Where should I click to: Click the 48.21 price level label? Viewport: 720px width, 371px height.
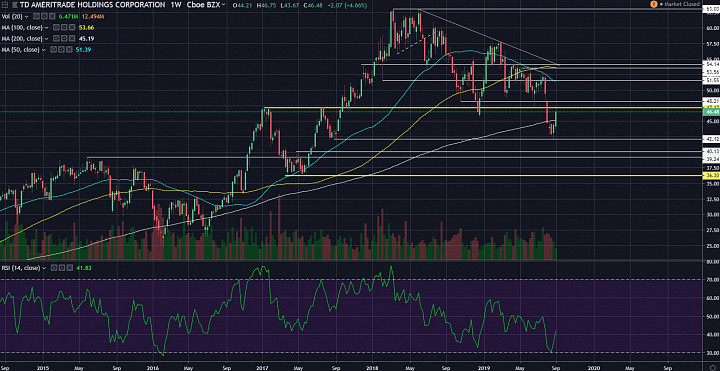point(711,101)
